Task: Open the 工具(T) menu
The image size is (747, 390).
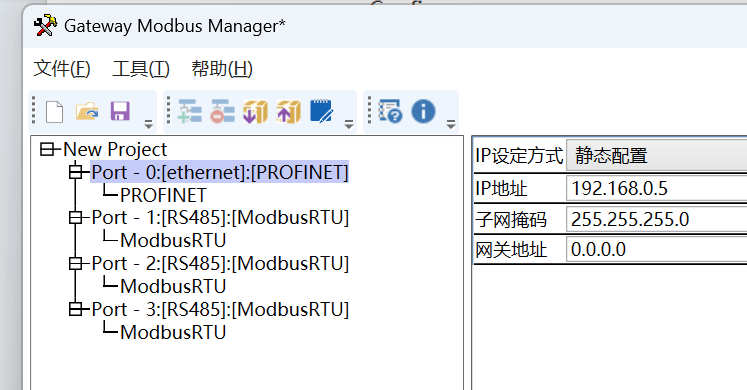Action: [x=141, y=69]
